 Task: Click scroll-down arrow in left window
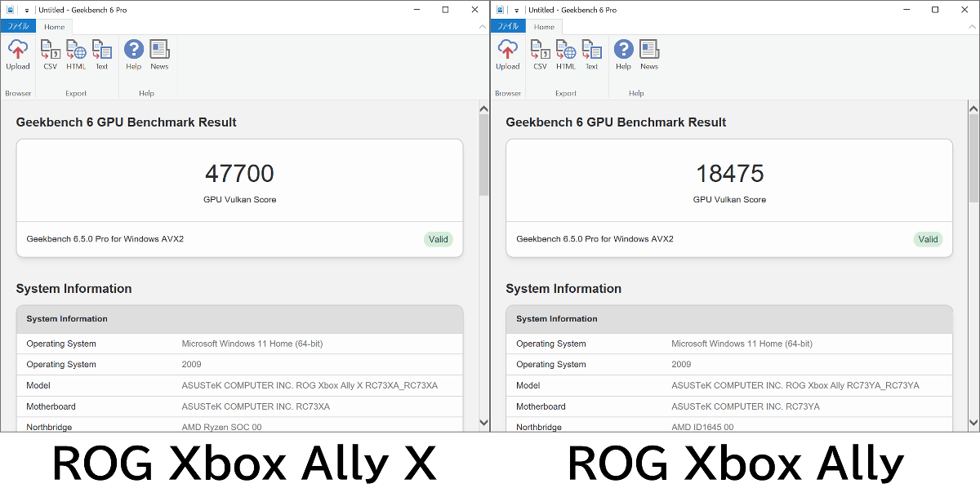click(x=483, y=422)
